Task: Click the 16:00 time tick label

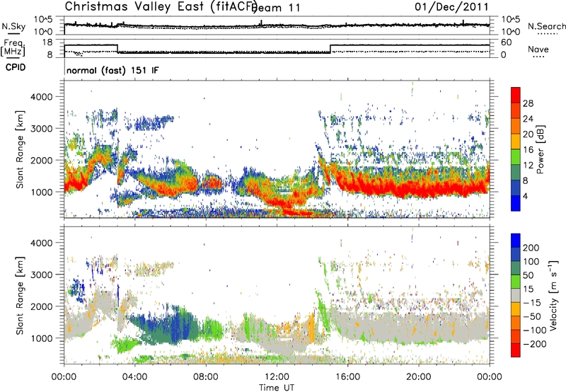Action: click(347, 377)
